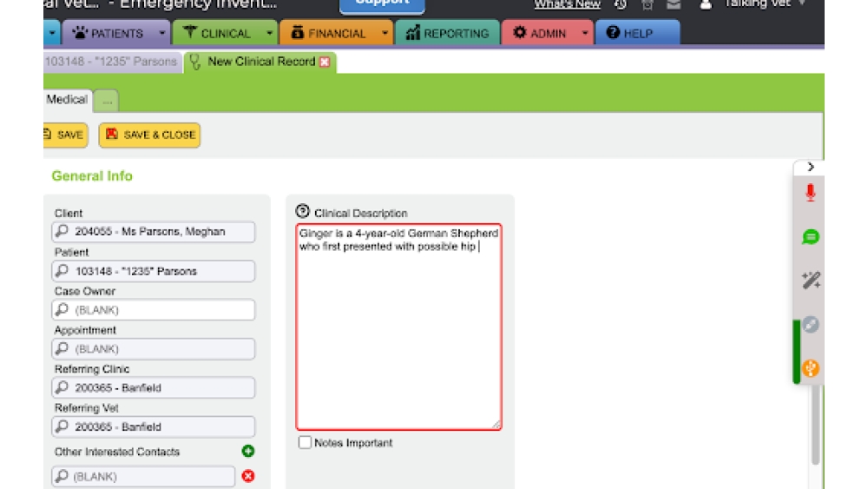868x489 pixels.
Task: Click the Referring Clinic field with Banfield
Action: tap(154, 387)
